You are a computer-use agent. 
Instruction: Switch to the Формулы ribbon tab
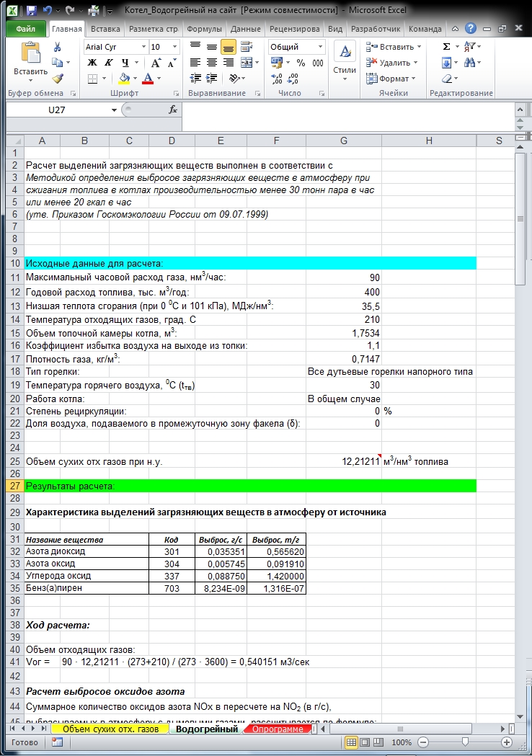point(205,29)
